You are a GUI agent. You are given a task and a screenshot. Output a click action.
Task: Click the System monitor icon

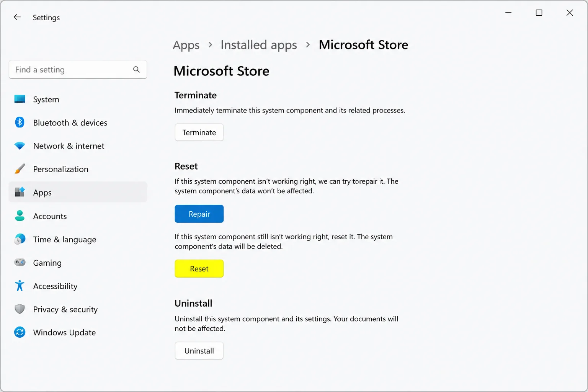pos(20,99)
